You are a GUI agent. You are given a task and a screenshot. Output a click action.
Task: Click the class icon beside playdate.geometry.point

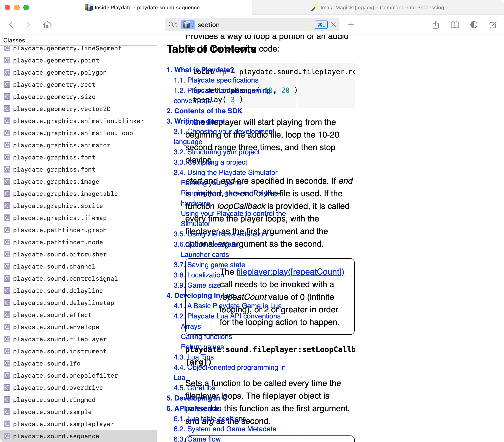tap(7, 60)
